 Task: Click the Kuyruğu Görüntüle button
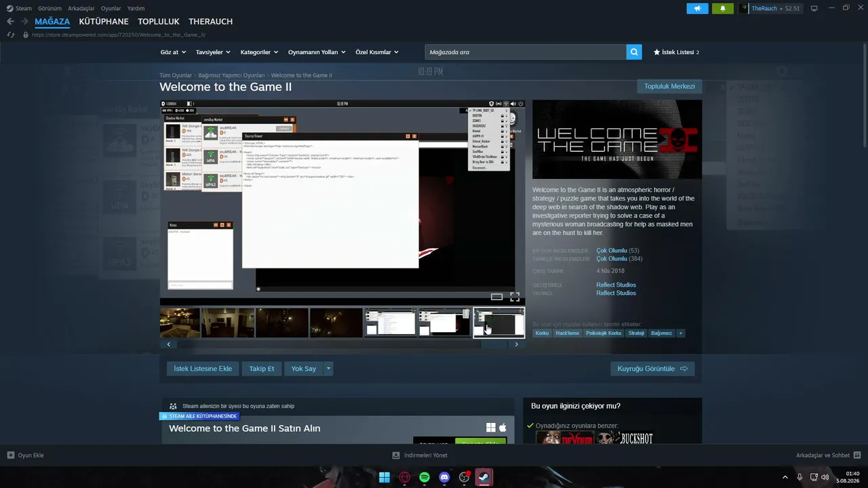coord(652,369)
